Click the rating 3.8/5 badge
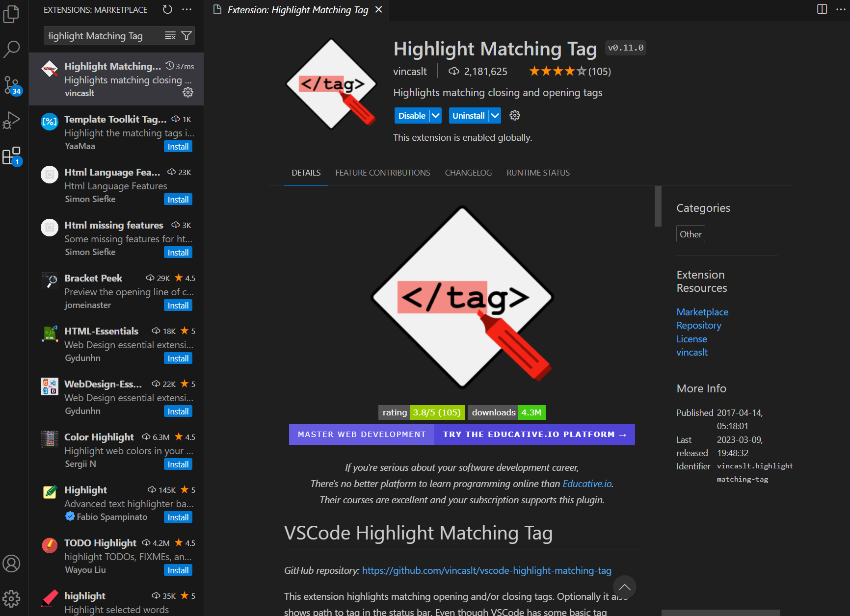The width and height of the screenshot is (850, 616). [x=422, y=412]
